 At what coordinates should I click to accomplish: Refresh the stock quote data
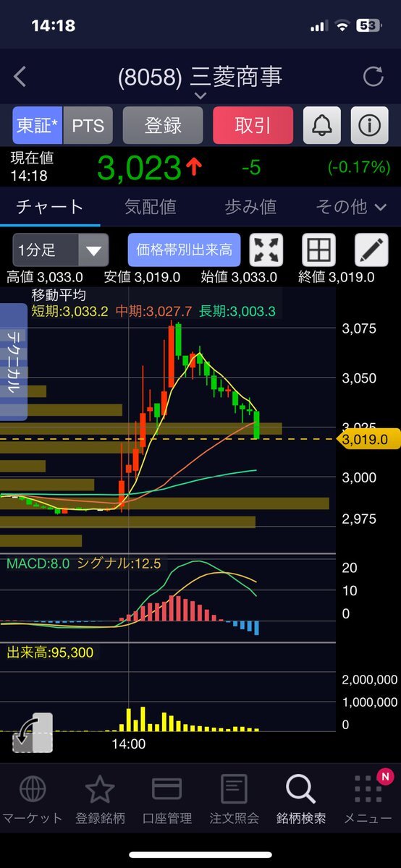[373, 77]
